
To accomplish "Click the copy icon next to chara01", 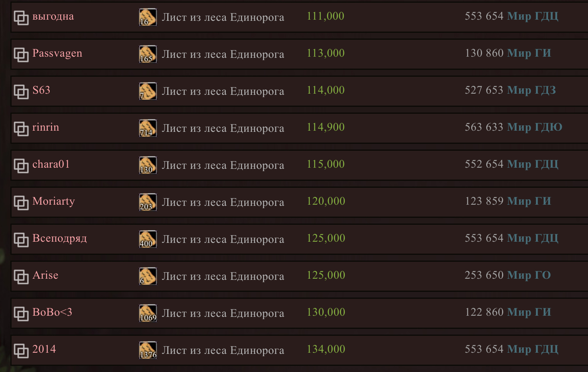I will [x=21, y=166].
